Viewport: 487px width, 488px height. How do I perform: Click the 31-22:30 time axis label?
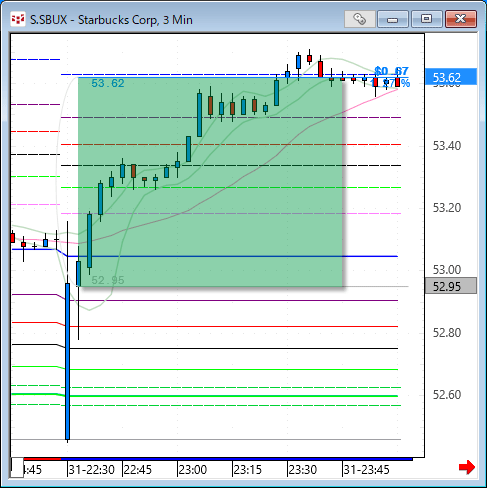(91, 470)
